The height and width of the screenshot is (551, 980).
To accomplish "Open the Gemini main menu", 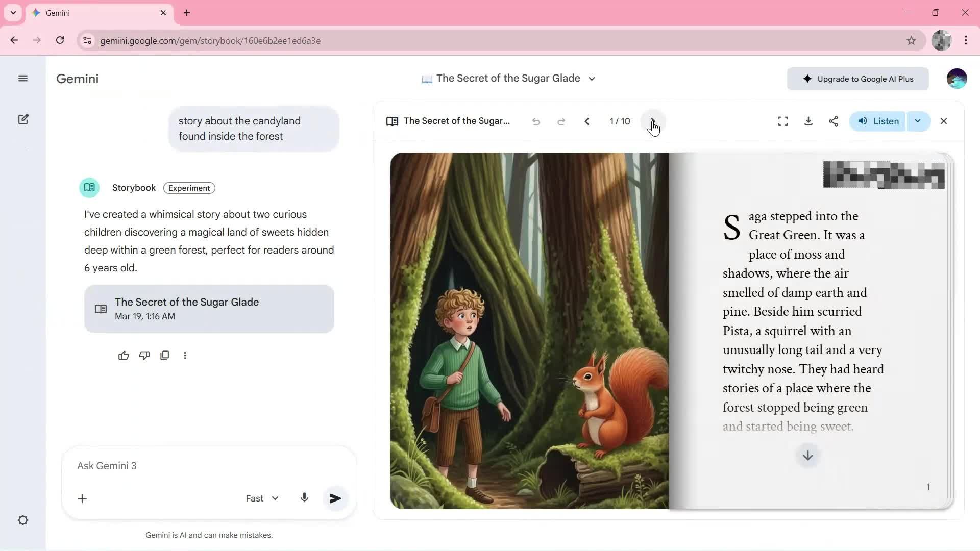I will point(23,79).
